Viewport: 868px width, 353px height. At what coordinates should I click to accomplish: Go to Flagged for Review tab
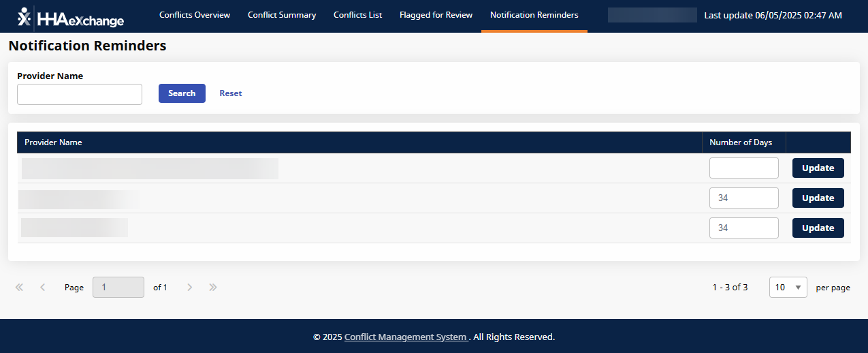click(x=436, y=15)
